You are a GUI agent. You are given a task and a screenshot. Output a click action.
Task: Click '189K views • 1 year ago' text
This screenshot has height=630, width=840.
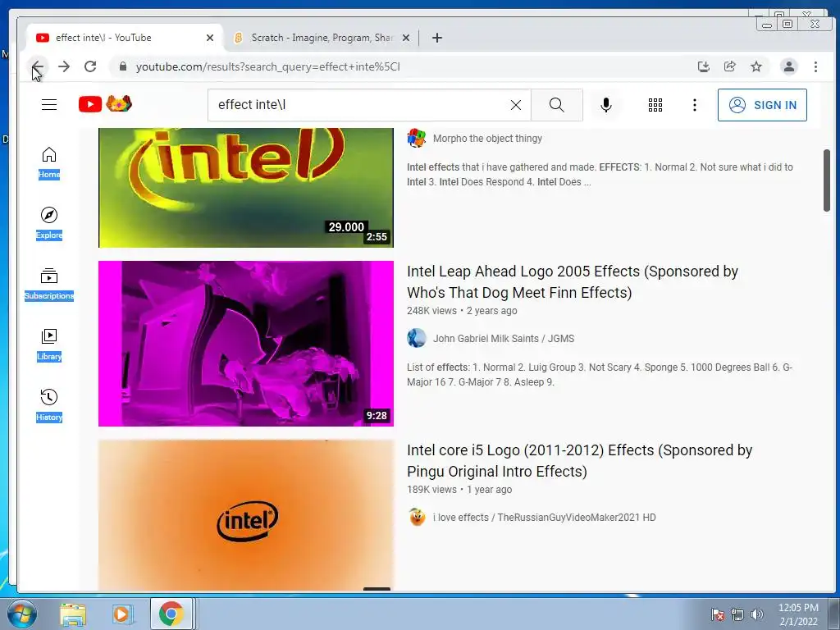(x=459, y=490)
